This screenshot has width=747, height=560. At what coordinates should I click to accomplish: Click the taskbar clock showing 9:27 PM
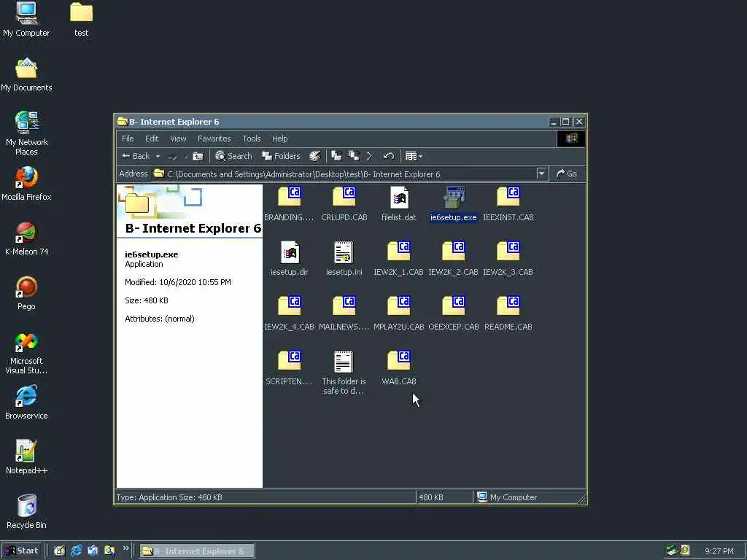pyautogui.click(x=719, y=551)
